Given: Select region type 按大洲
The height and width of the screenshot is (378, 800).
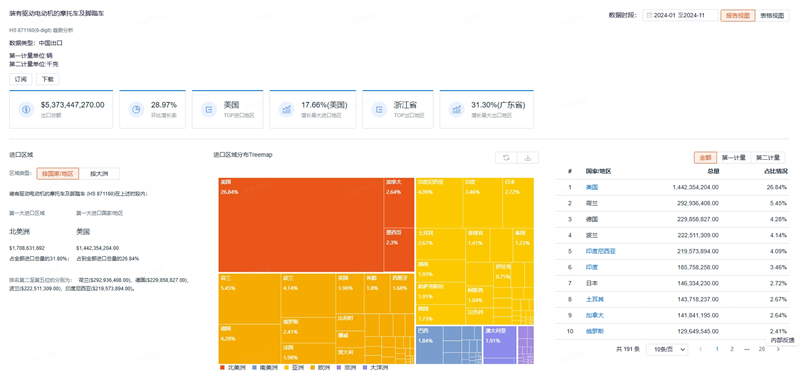Looking at the screenshot, I should click(99, 174).
